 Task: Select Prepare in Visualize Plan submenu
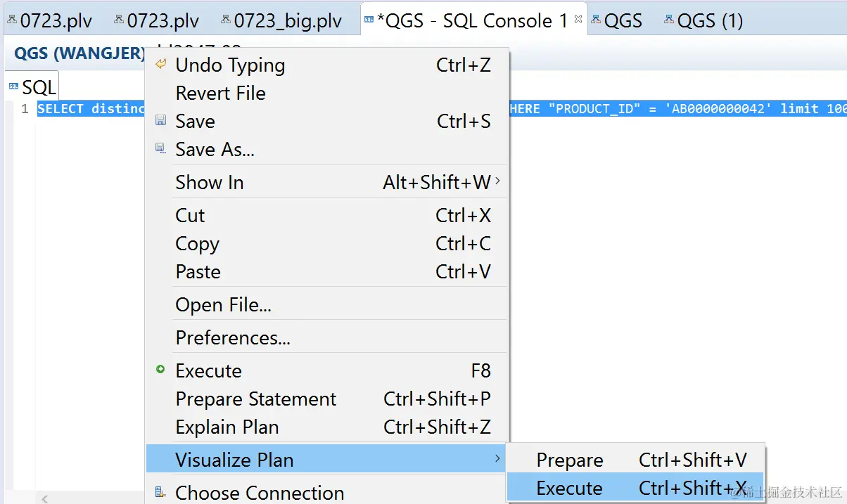(x=569, y=460)
